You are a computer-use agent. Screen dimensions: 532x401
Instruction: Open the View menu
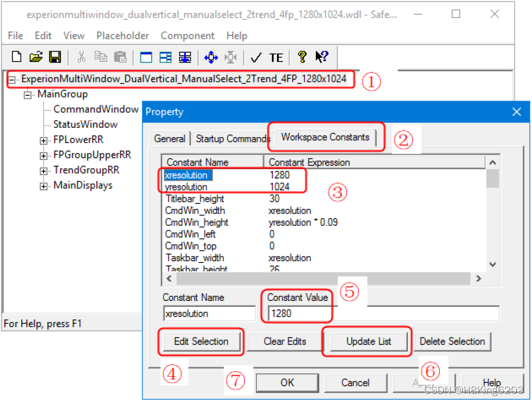coord(74,35)
